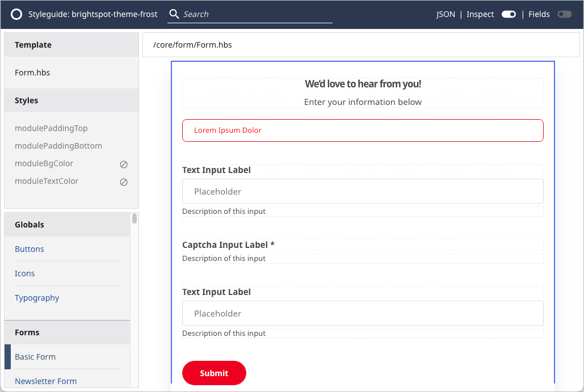Select Form.hbs under Template
584x392 pixels.
(x=32, y=73)
